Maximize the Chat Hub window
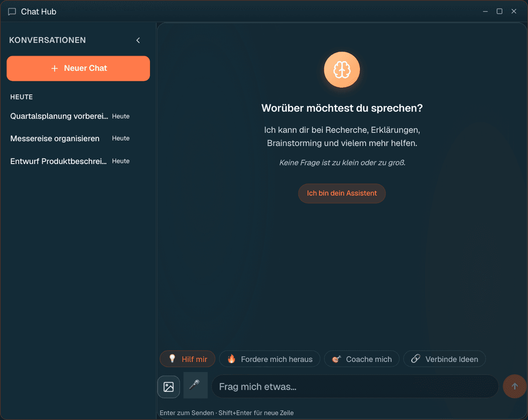Screen dimensions: 528x420 click(x=499, y=11)
